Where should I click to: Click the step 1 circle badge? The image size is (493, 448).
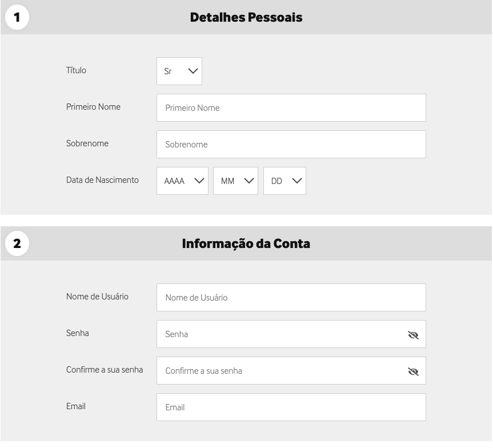click(17, 17)
